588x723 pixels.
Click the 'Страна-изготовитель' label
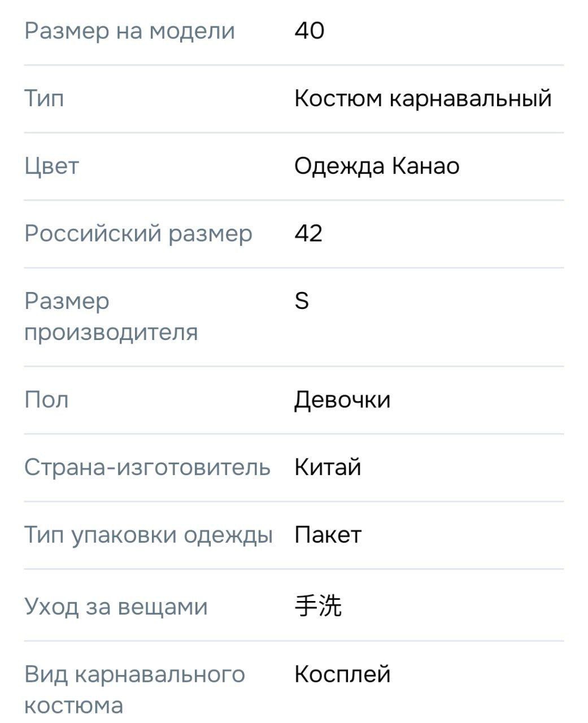147,468
